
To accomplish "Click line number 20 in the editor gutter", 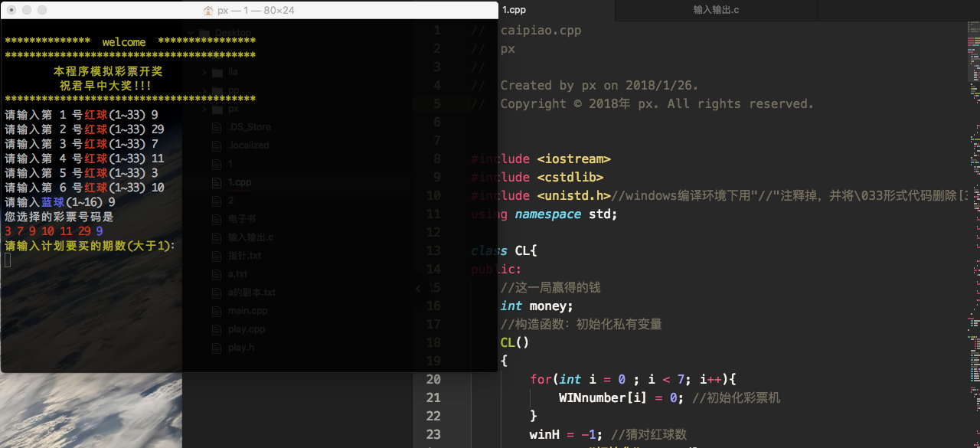I will tap(433, 380).
